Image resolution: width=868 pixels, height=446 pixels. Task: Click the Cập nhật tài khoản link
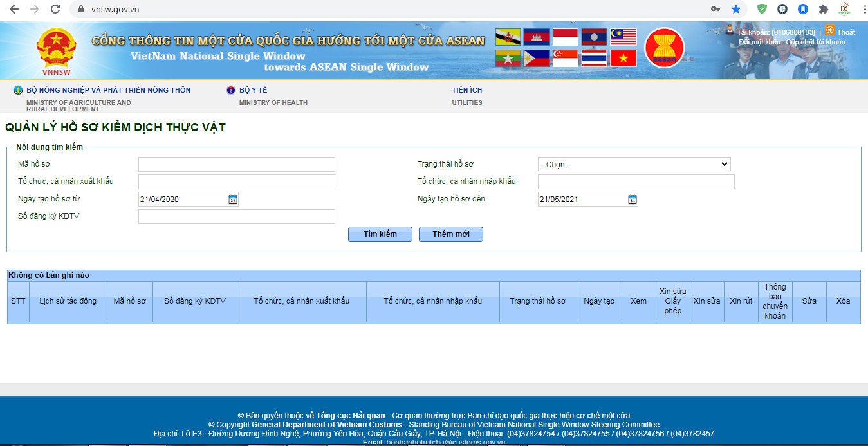pyautogui.click(x=815, y=42)
